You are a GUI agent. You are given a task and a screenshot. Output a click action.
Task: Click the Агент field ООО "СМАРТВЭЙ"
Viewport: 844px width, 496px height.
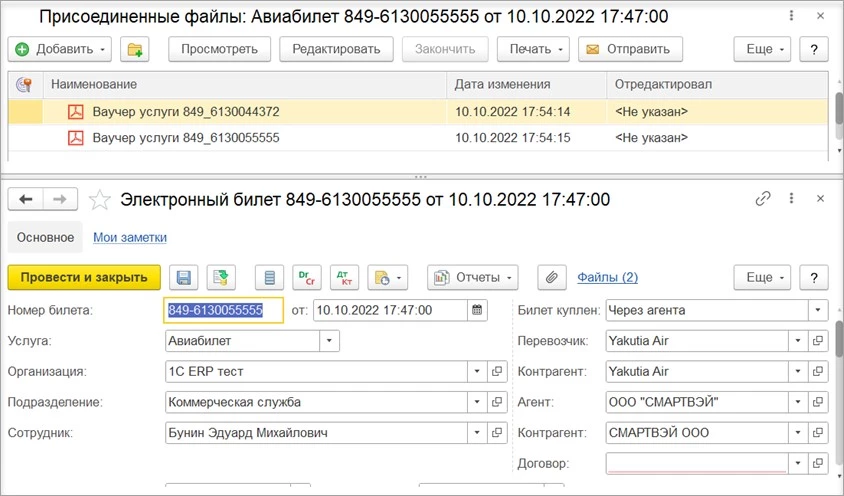(697, 402)
